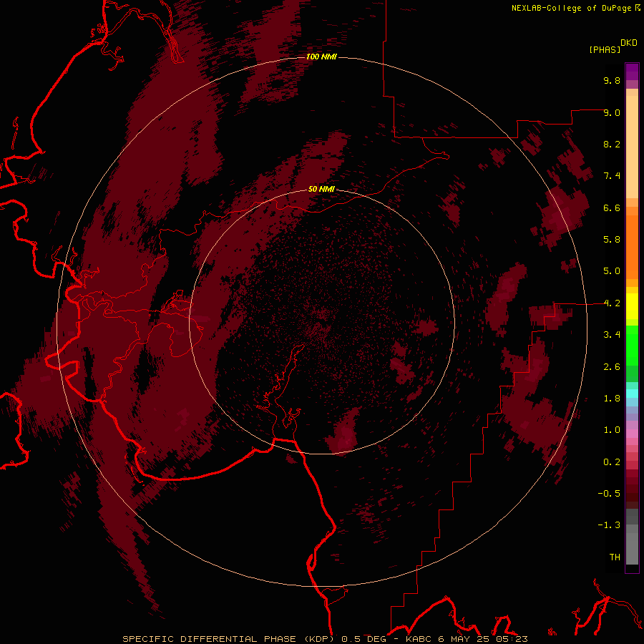This screenshot has width=644, height=644.
Task: Click the TH legend label
Action: pos(615,557)
